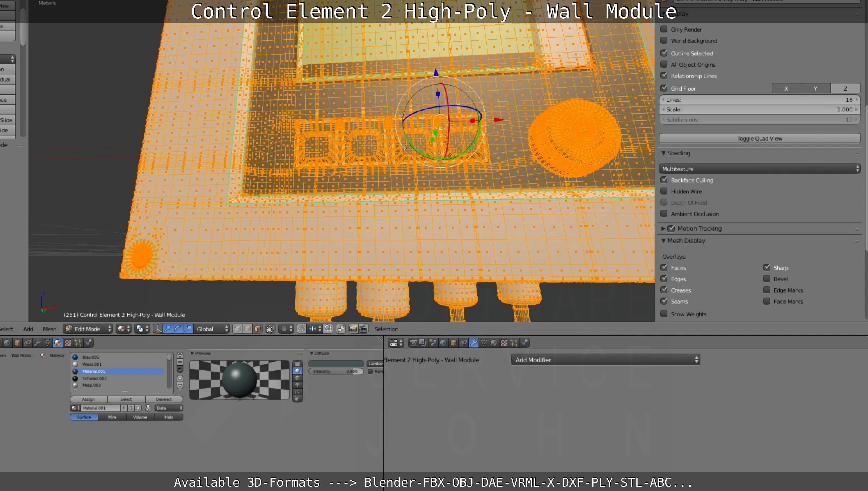Toggle snap magnet icon in 3D header
868x491 pixels.
(302, 329)
